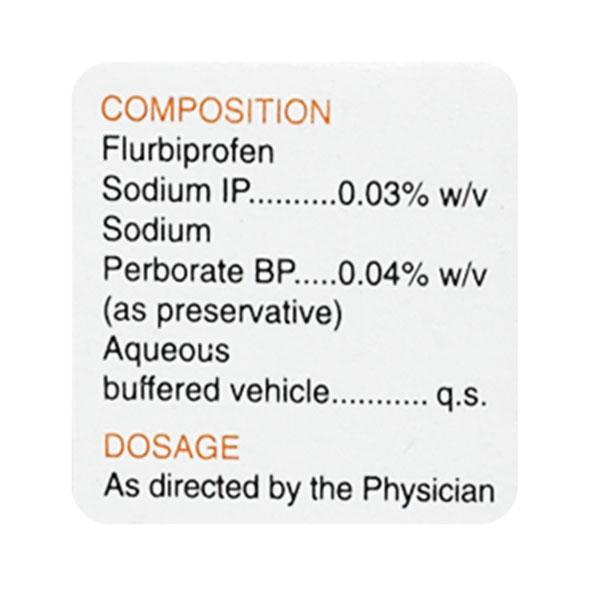Click the Sodium IP text
Screen dimensions: 600x600
click(x=174, y=191)
